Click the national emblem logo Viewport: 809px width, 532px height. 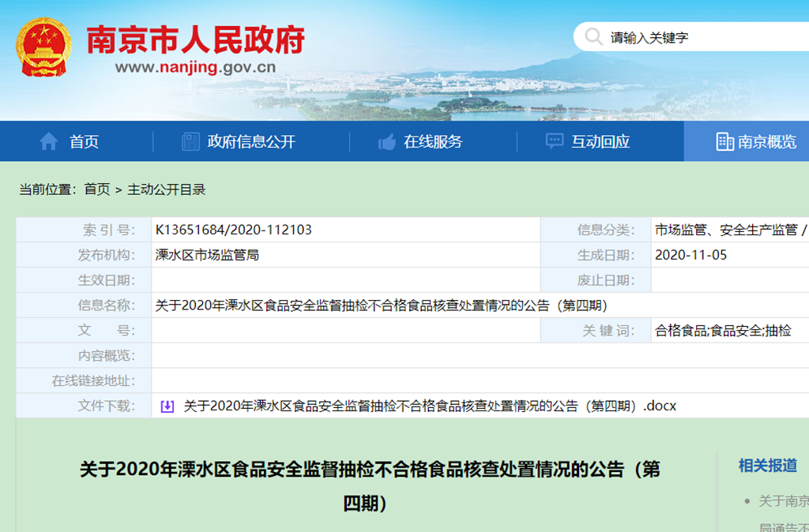point(44,47)
